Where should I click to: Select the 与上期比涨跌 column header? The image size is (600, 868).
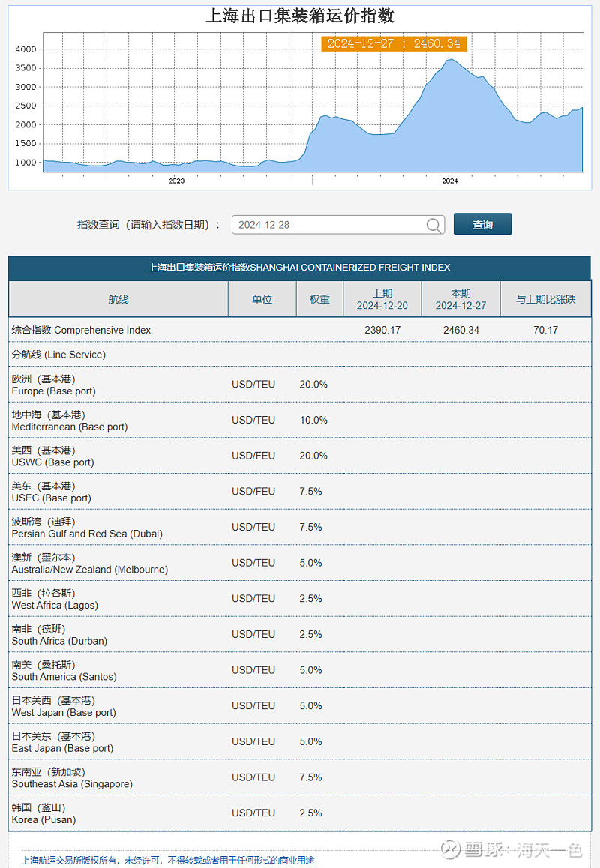[x=547, y=298]
